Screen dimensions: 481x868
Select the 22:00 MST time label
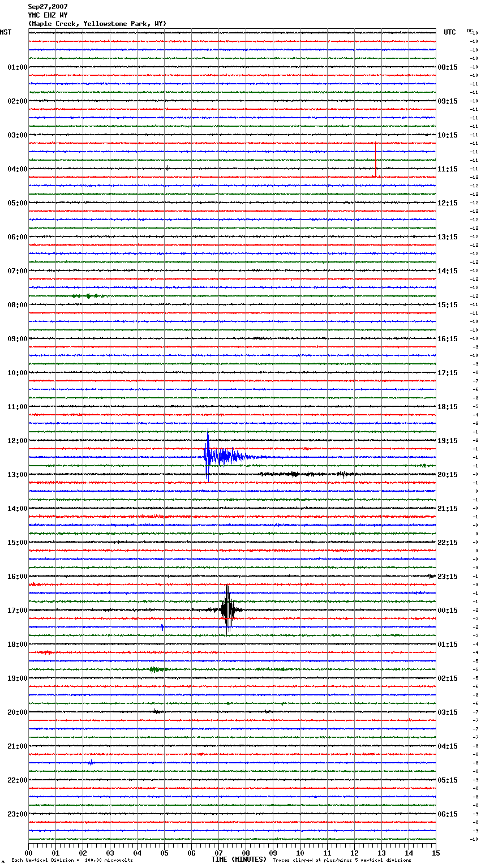18,780
